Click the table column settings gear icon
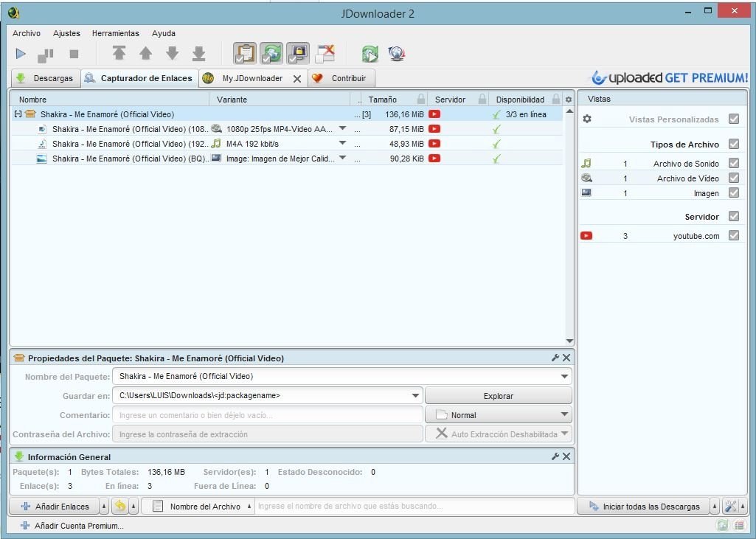756x539 pixels. click(x=569, y=100)
